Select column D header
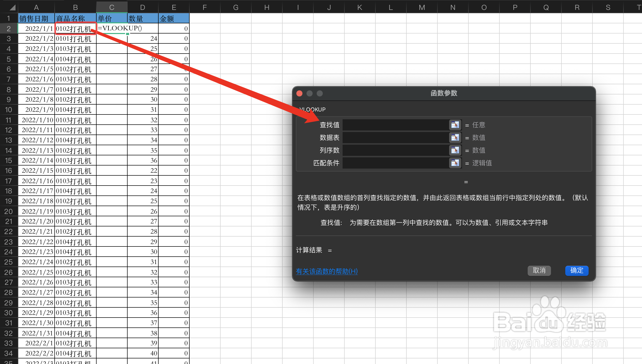 [x=143, y=7]
